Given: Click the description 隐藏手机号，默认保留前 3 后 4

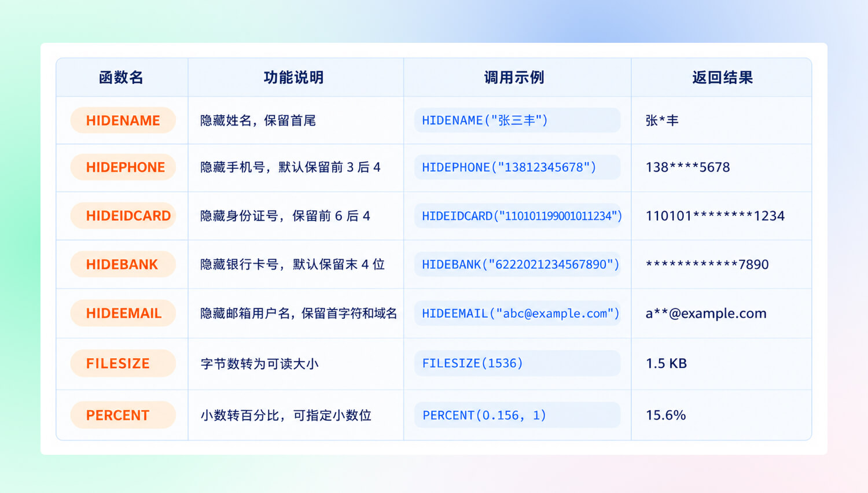Looking at the screenshot, I should tap(290, 167).
